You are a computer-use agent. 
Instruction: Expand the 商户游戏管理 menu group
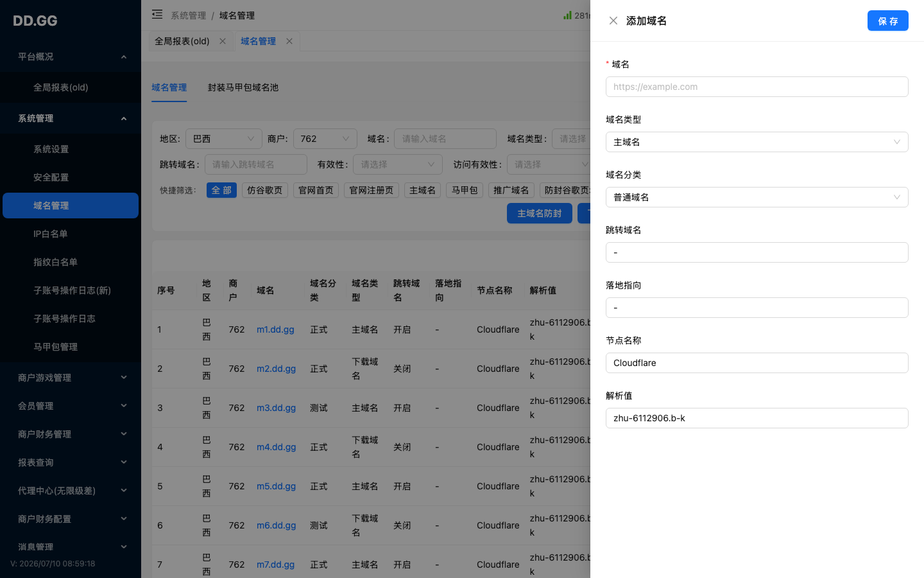(x=71, y=378)
